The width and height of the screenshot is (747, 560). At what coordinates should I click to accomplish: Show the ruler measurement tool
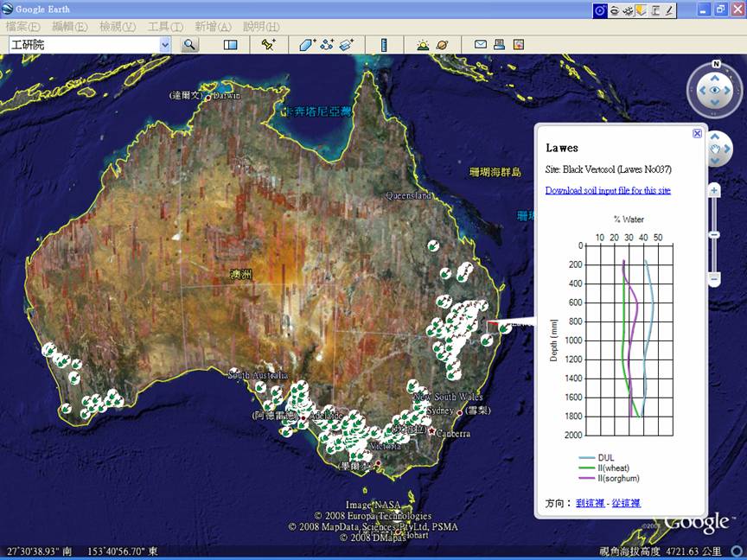coord(385,44)
